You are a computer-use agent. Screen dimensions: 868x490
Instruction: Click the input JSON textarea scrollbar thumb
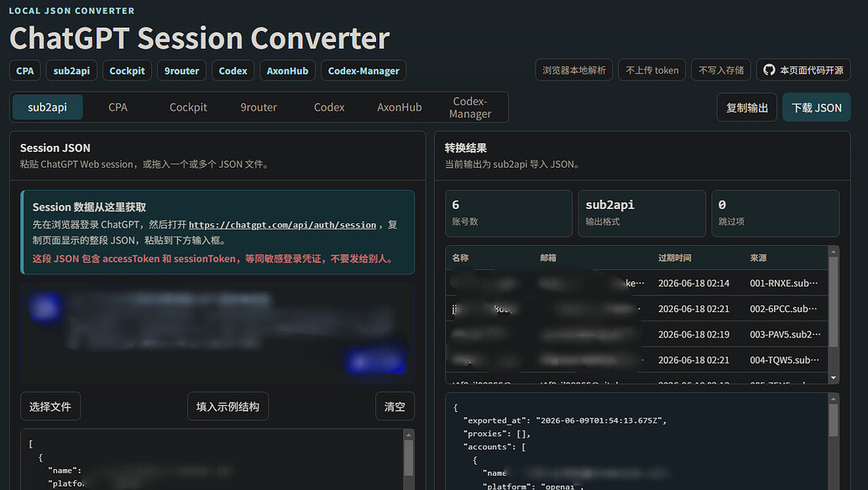pos(409,458)
